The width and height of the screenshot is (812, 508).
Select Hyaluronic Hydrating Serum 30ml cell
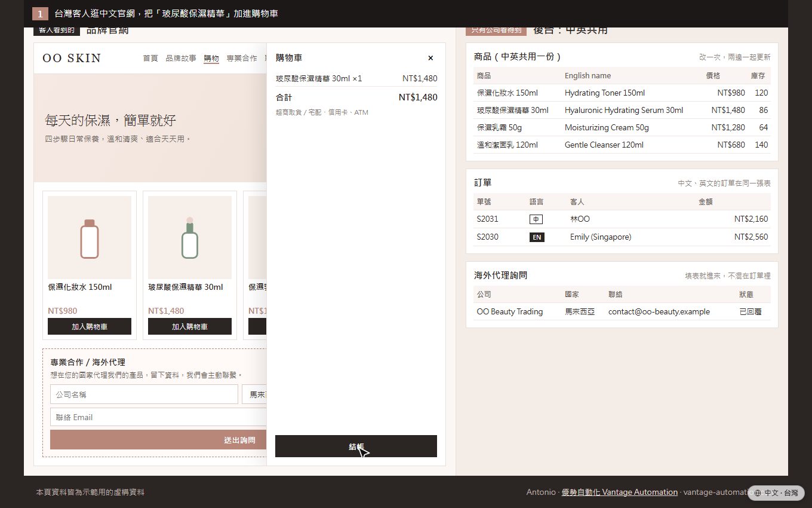click(x=624, y=111)
